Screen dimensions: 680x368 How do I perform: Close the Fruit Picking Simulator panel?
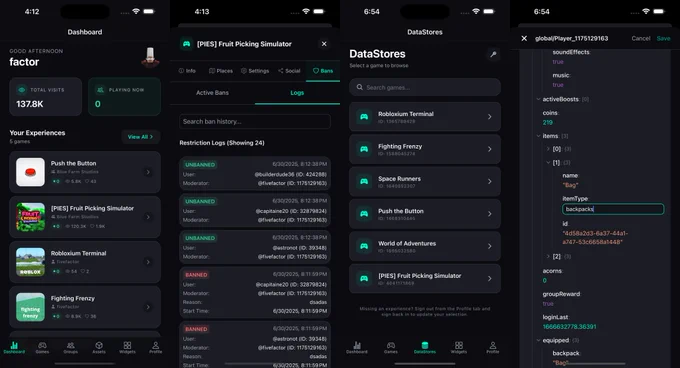324,44
